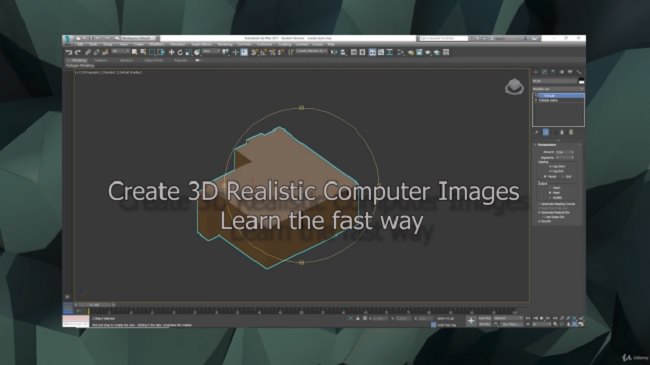Viewport: 650px width, 365px height.
Task: Activate the Select and Move tool
Action: click(171, 52)
